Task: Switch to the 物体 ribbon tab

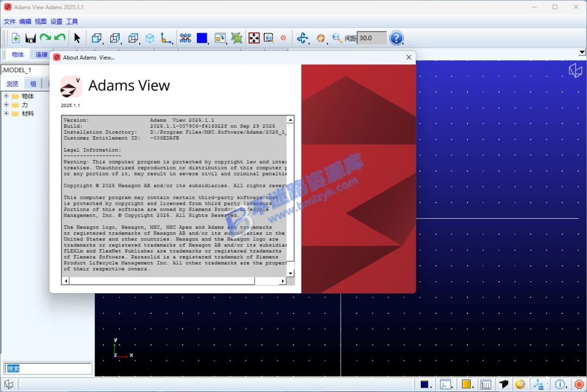Action: 17,55
